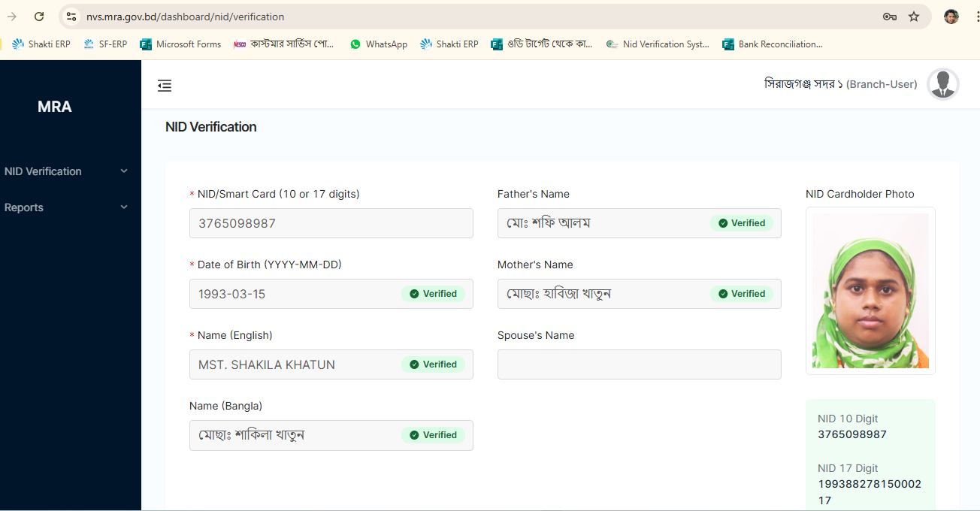This screenshot has width=980, height=511.
Task: Click the Date of Birth input field
Action: click(293, 294)
